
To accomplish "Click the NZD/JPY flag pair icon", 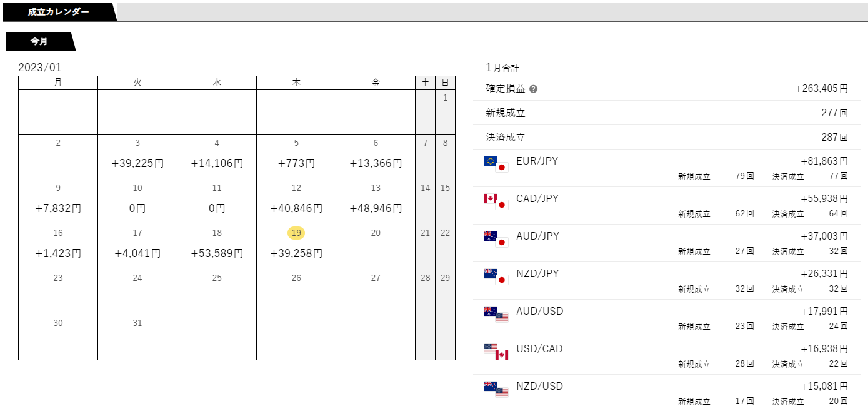I will pos(496,276).
